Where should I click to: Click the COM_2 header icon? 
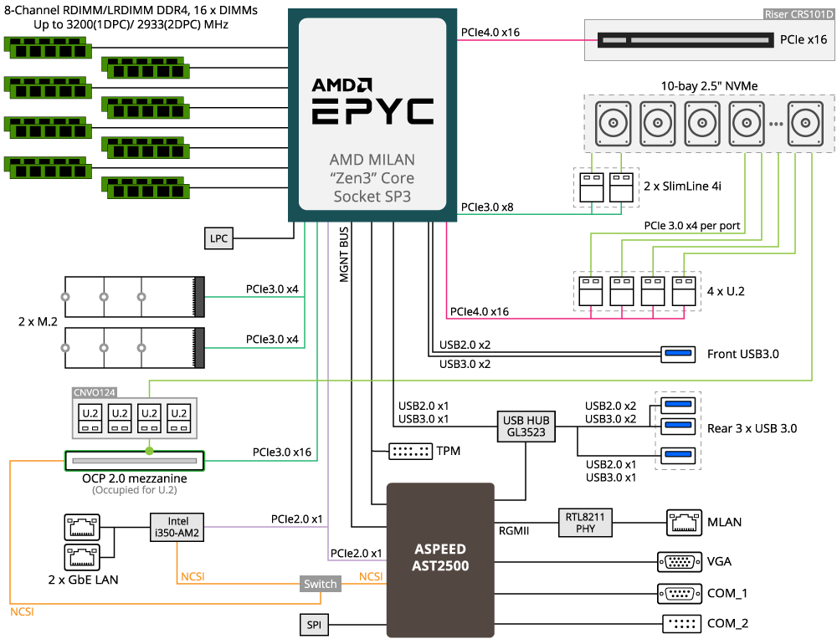pyautogui.click(x=679, y=624)
